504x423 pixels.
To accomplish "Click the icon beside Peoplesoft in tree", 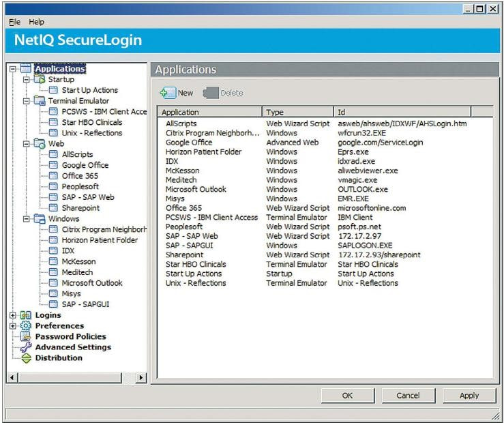I will coord(53,186).
